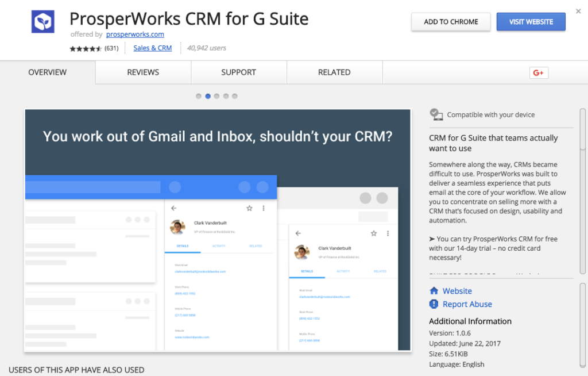Click the ProsperWorks CRM for G Suite title
This screenshot has width=588, height=376.
pos(189,19)
